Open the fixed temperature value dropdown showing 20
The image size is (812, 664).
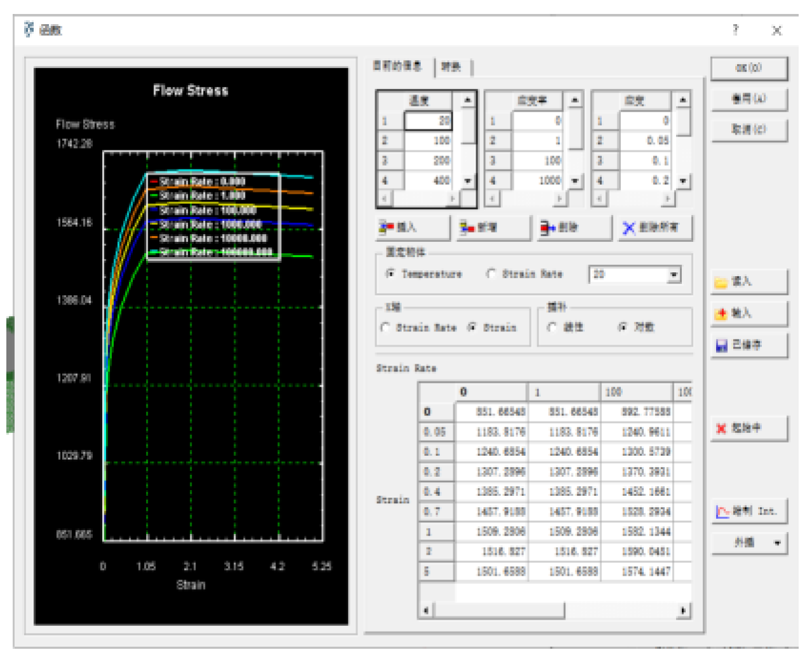(674, 274)
